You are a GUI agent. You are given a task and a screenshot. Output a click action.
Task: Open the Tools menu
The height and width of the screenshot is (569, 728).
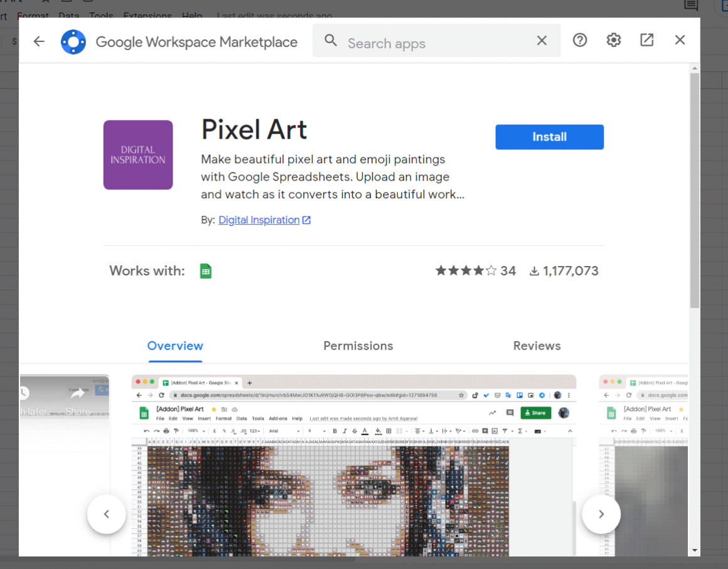pyautogui.click(x=101, y=16)
